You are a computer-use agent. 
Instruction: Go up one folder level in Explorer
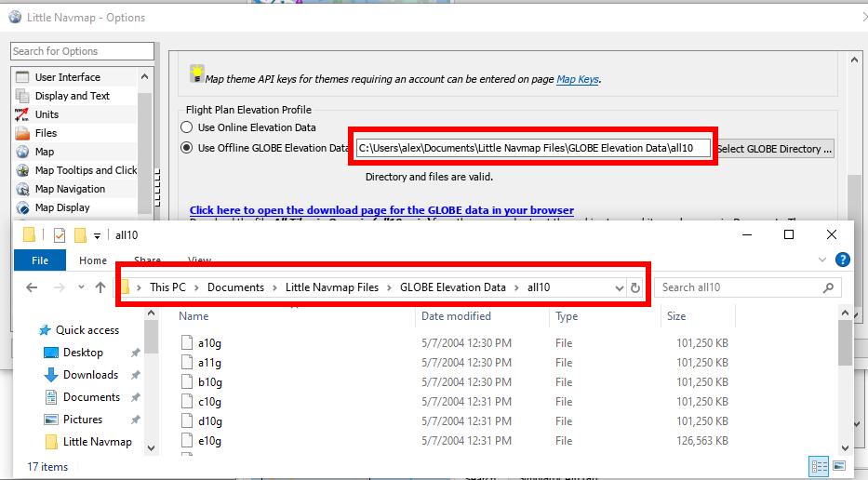point(100,287)
